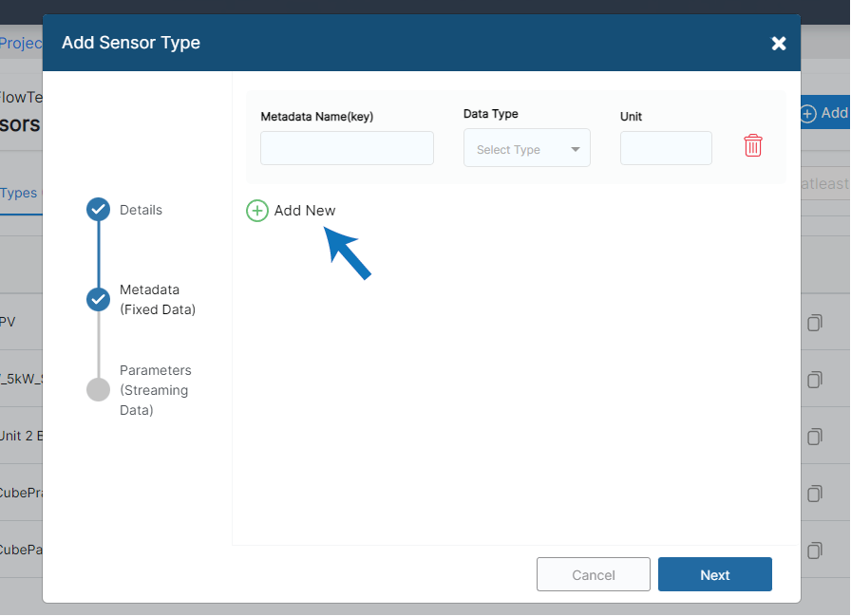Click the checkmark on the Metadata (Fixed Data) step
Viewport: 851px width, 616px height.
click(x=98, y=299)
